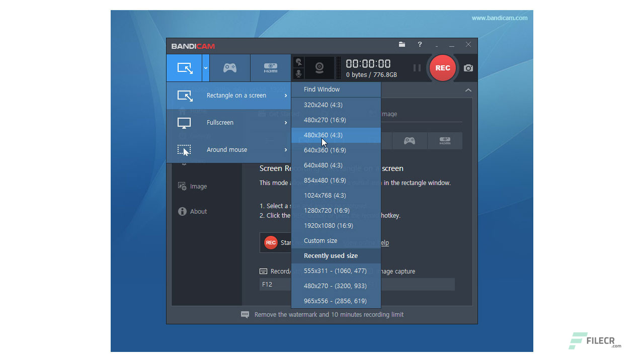Open the About section in the sidebar
The image size is (644, 362).
(192, 212)
